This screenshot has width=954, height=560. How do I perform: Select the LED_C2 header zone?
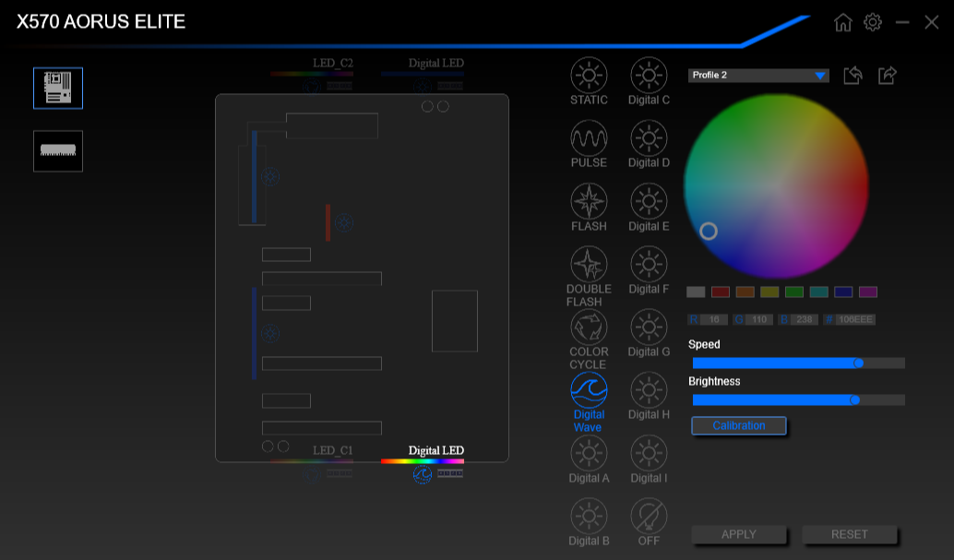pyautogui.click(x=312, y=75)
